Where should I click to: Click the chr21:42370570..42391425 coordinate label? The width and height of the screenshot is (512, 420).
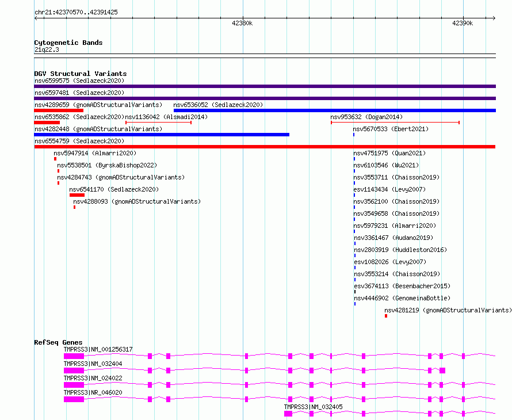76,12
